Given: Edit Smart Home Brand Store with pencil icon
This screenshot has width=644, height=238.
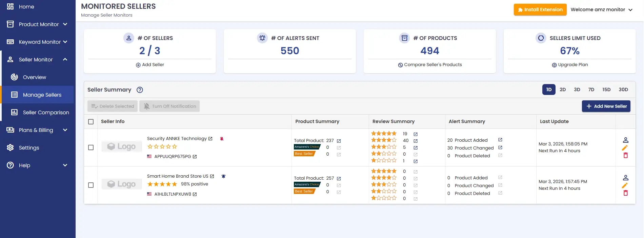Looking at the screenshot, I should pyautogui.click(x=625, y=185).
